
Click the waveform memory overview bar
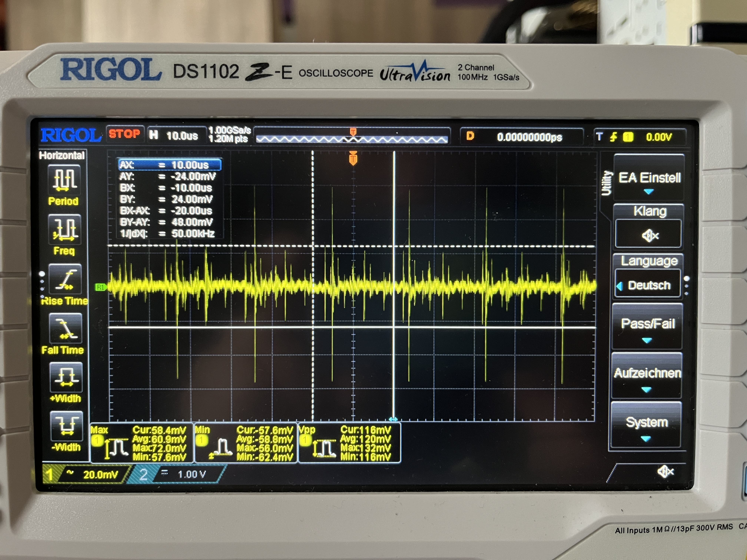point(352,139)
